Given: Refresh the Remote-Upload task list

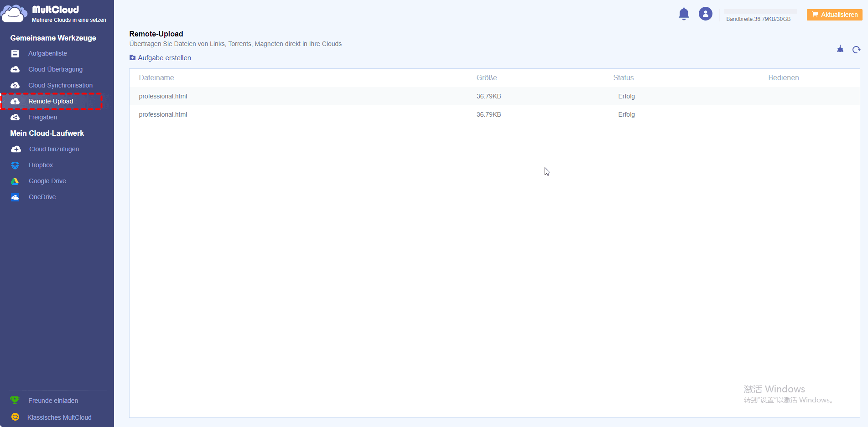Looking at the screenshot, I should tap(856, 50).
